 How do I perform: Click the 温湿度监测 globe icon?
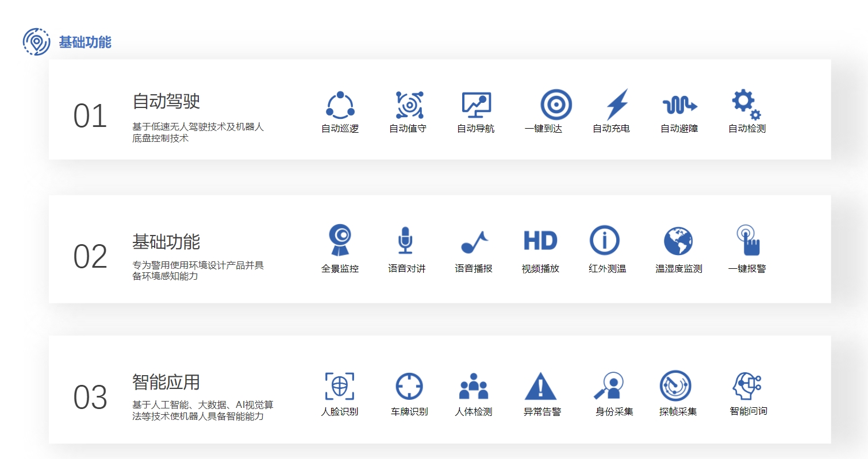click(x=678, y=241)
